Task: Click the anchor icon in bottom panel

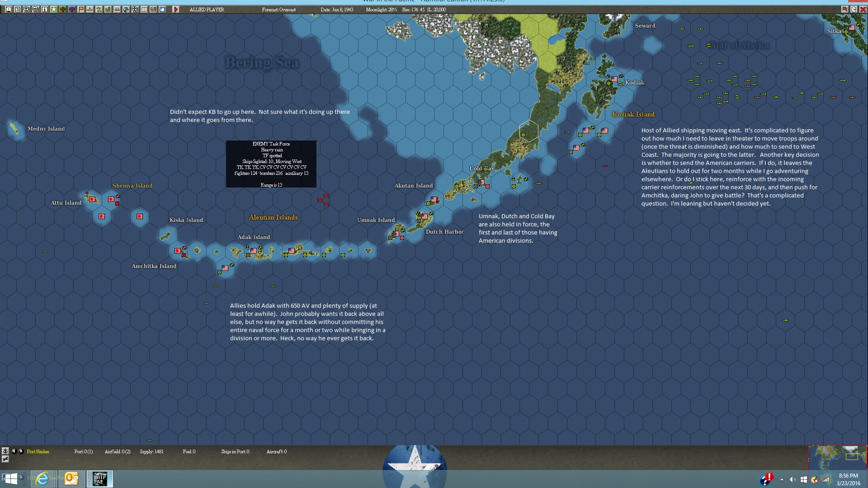Action: pos(5,450)
